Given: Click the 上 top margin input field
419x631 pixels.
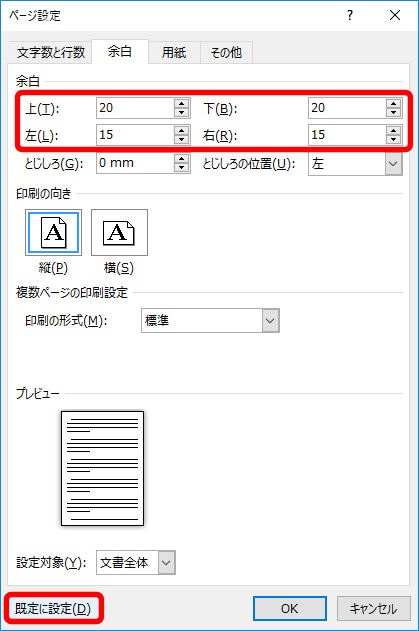Looking at the screenshot, I should 136,108.
